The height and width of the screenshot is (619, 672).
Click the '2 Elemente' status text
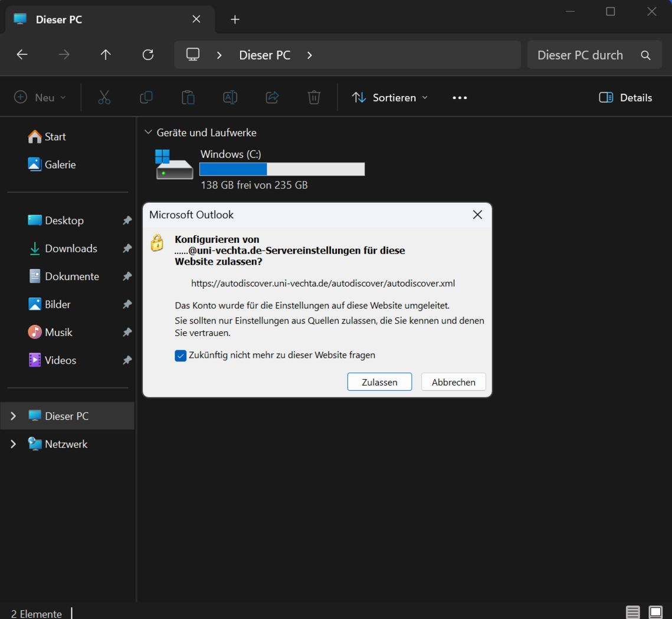(37, 614)
